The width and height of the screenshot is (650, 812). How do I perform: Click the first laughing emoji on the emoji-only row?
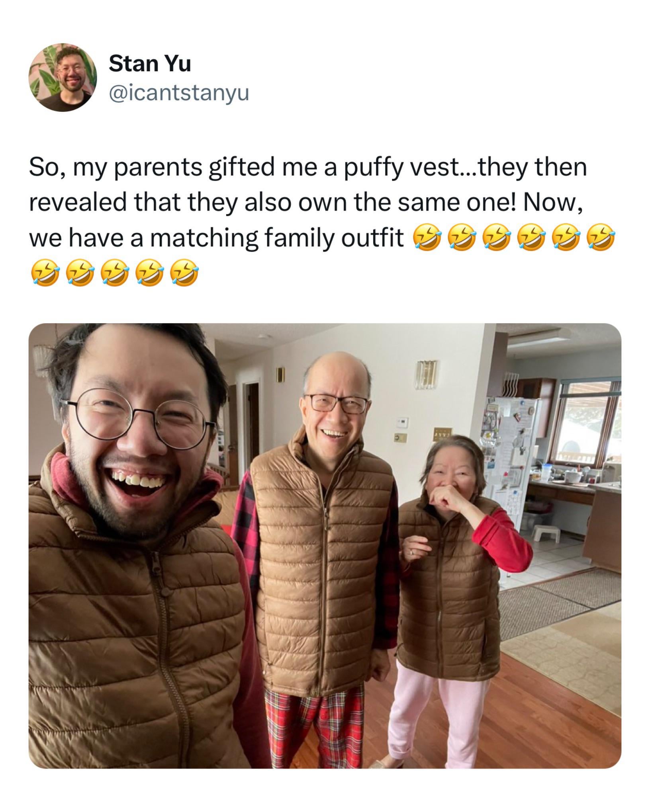pyautogui.click(x=45, y=273)
